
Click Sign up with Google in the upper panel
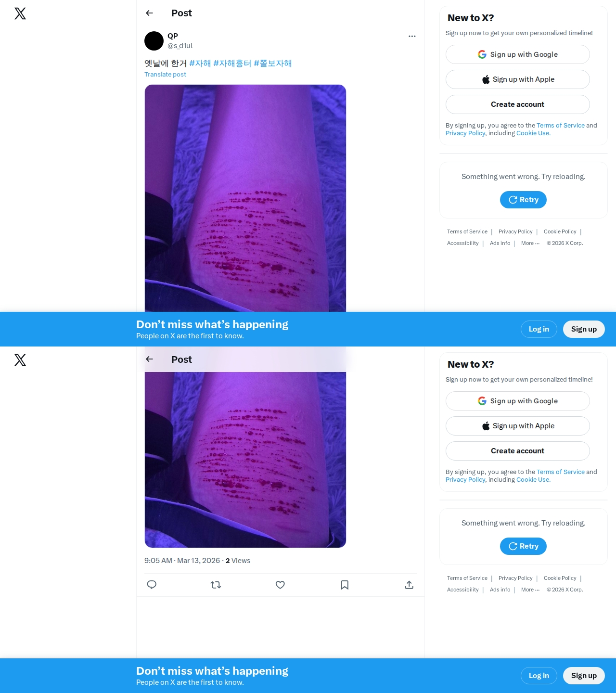tap(518, 54)
